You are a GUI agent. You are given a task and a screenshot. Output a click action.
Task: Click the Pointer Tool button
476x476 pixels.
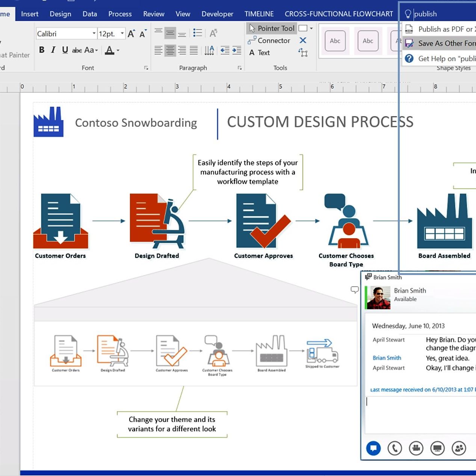272,28
